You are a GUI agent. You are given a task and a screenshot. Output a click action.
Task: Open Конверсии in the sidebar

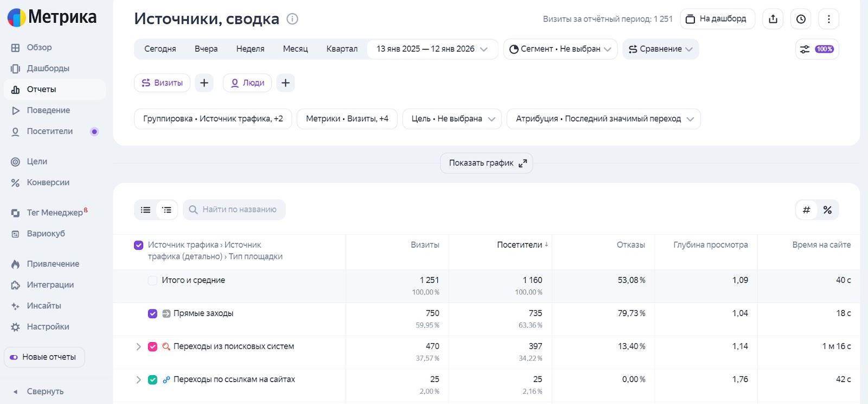[x=48, y=182]
